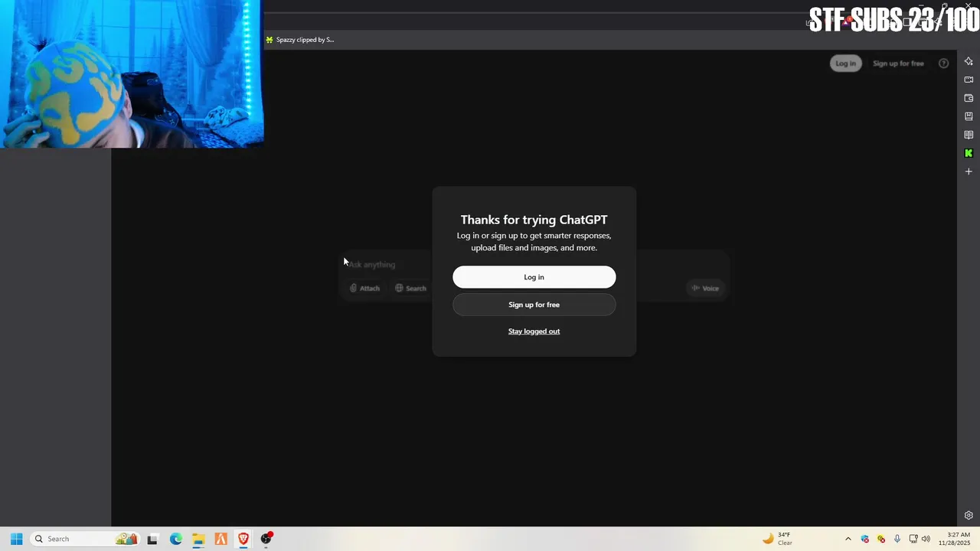Open File Explorer from the taskbar
Viewport: 980px width, 551px height.
[198, 539]
